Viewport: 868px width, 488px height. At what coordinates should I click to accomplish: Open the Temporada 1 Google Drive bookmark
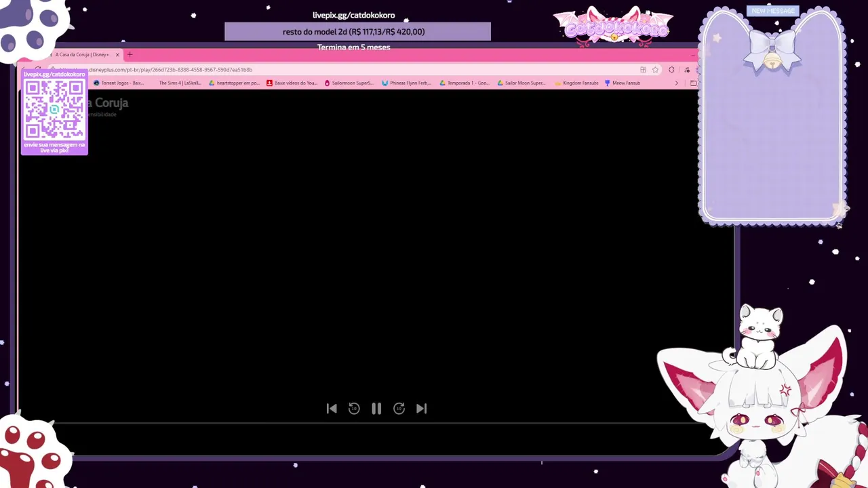tap(464, 83)
